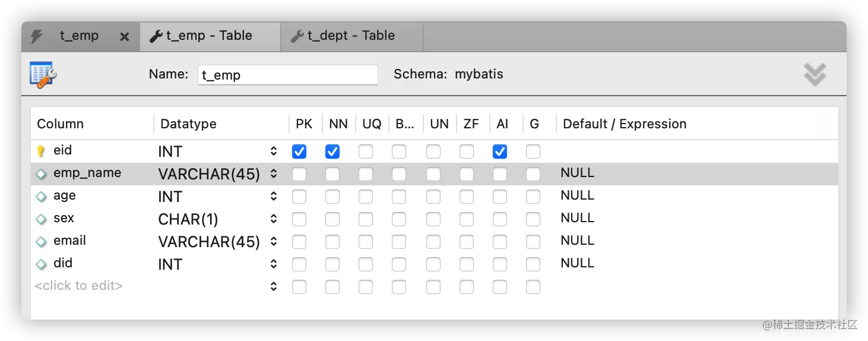
Task: Click the diamond icon next to age column
Action: pyautogui.click(x=41, y=197)
